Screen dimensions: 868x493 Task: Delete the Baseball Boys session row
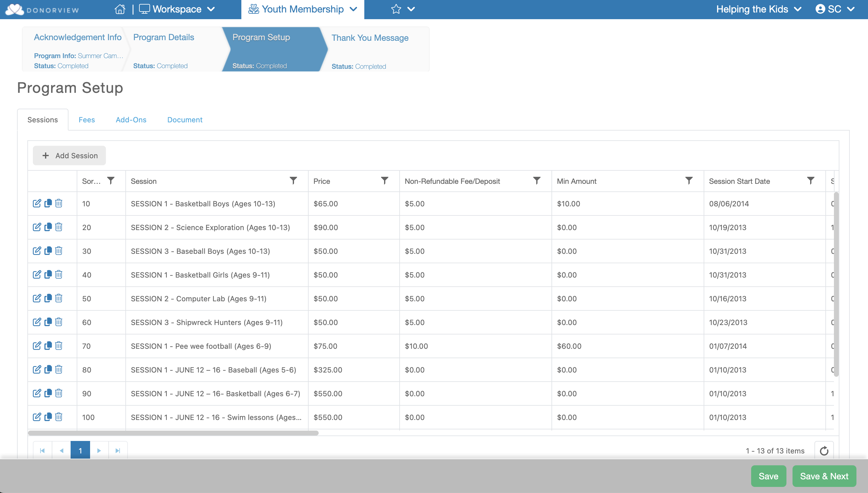pos(58,250)
